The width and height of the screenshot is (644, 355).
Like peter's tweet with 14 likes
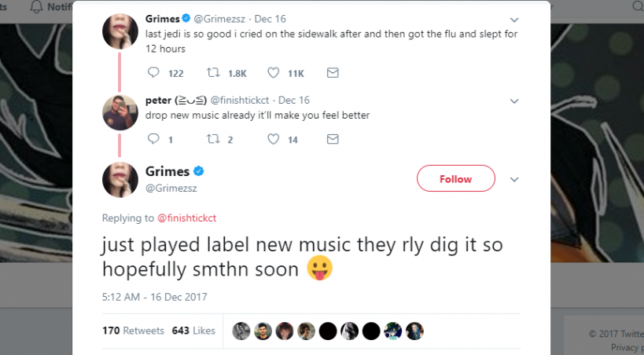tap(273, 139)
